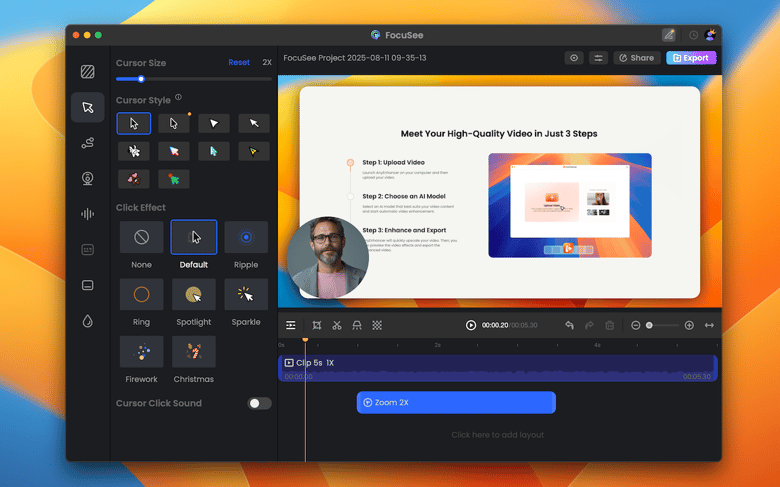The width and height of the screenshot is (780, 487).
Task: Adjust the timeline zoom slider
Action: point(649,325)
